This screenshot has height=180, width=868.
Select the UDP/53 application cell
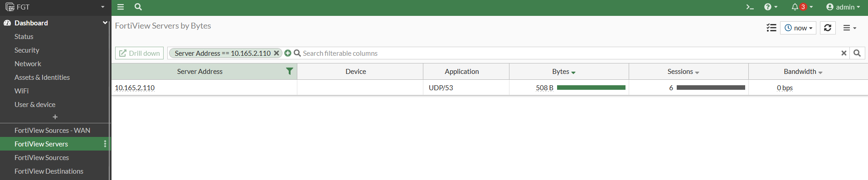pyautogui.click(x=441, y=88)
